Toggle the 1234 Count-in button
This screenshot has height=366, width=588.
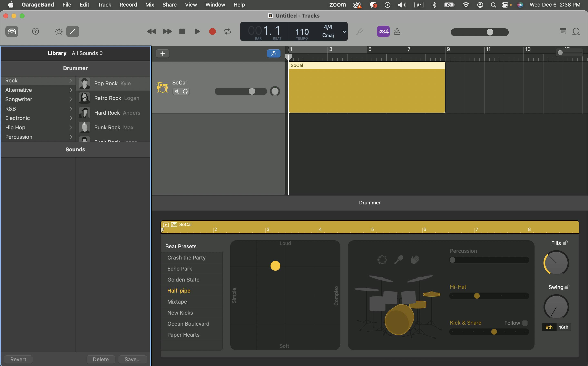[383, 31]
